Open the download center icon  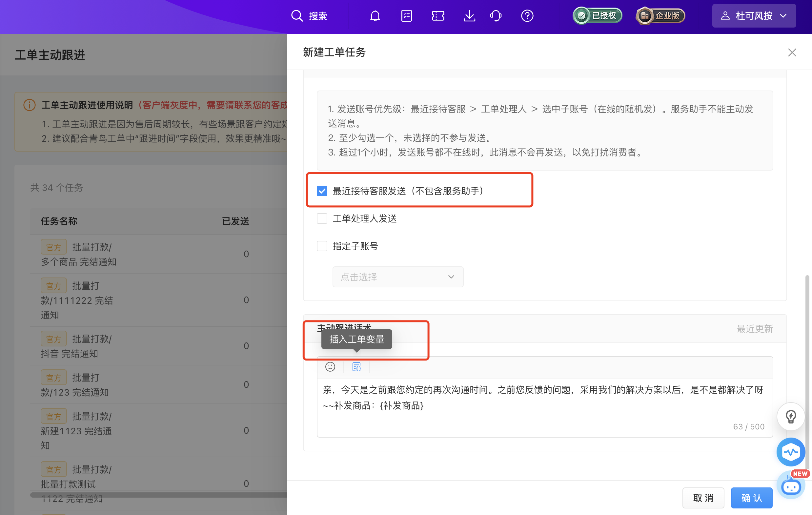pos(469,16)
